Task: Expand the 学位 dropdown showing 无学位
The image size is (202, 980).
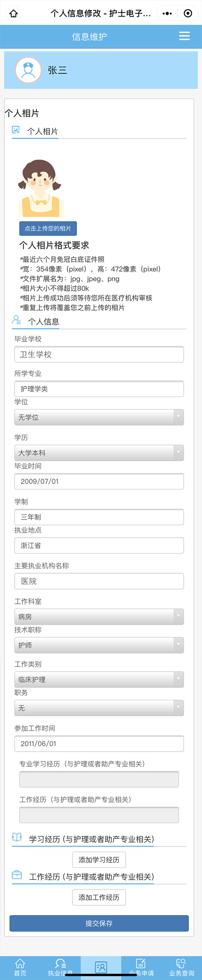Action: (x=99, y=417)
